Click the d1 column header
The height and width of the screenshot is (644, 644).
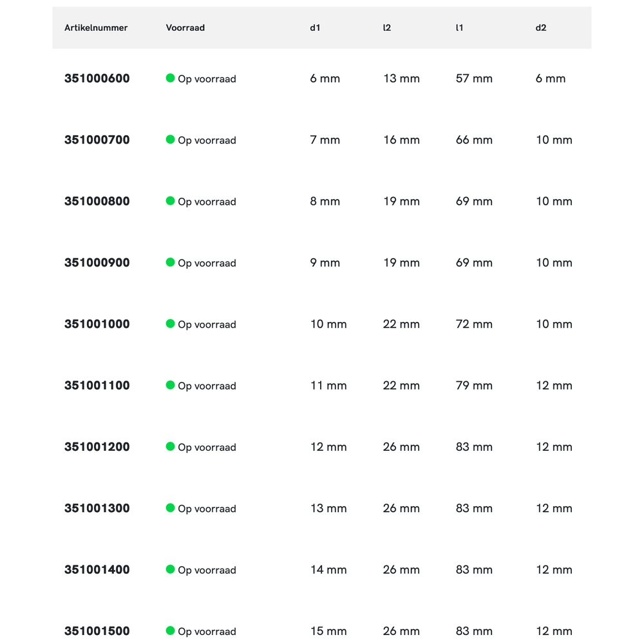pyautogui.click(x=315, y=28)
